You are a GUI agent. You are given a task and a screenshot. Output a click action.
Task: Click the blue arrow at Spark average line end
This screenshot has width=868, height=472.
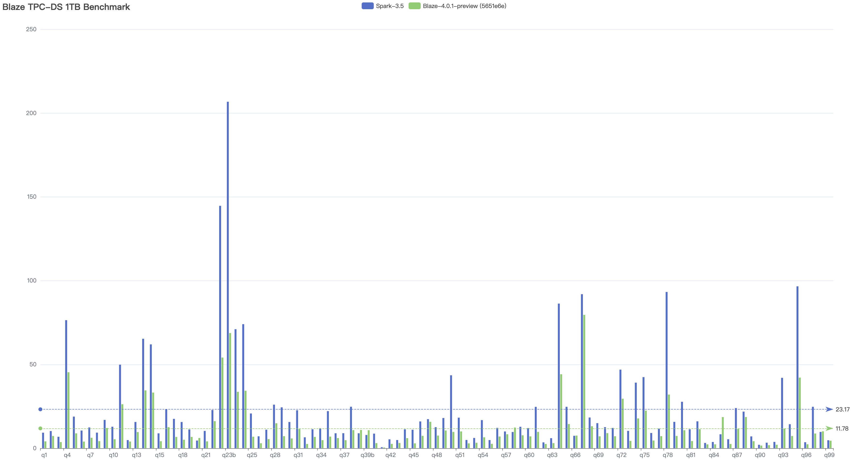click(x=829, y=409)
